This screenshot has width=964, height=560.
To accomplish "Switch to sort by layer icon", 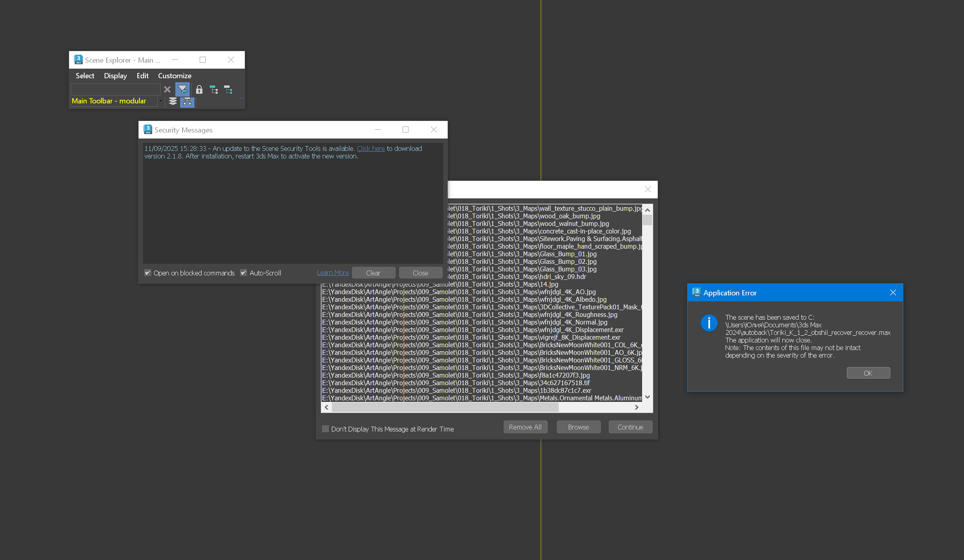I will click(x=173, y=101).
